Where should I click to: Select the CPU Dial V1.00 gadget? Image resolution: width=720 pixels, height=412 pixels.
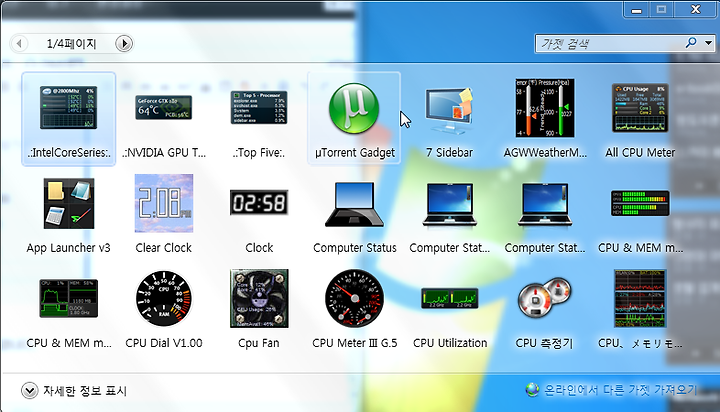(164, 299)
